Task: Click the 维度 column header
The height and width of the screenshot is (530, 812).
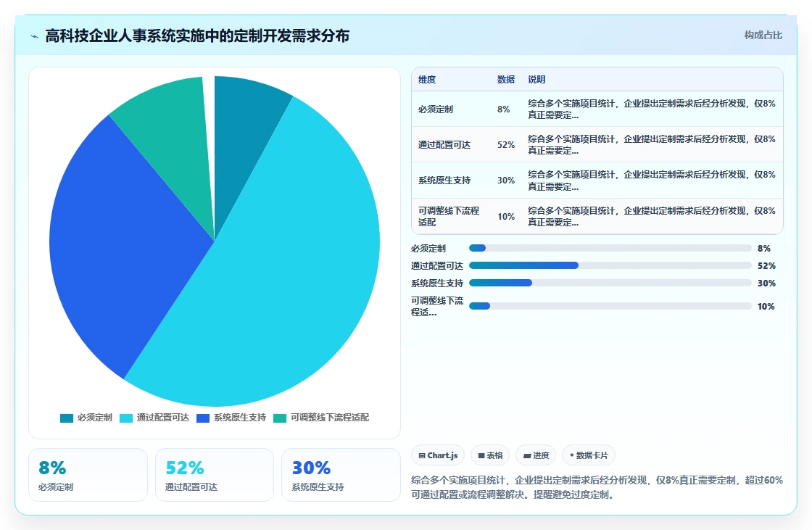Action: click(x=427, y=79)
